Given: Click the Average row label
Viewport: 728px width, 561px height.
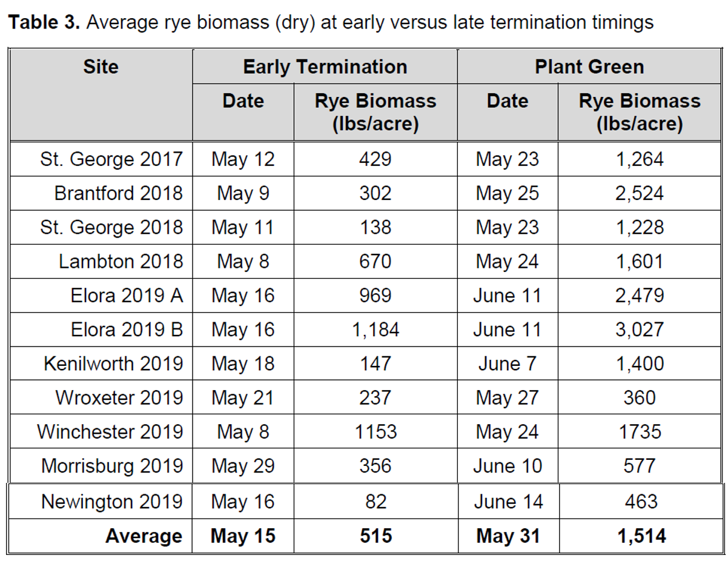Looking at the screenshot, I should coord(144,536).
